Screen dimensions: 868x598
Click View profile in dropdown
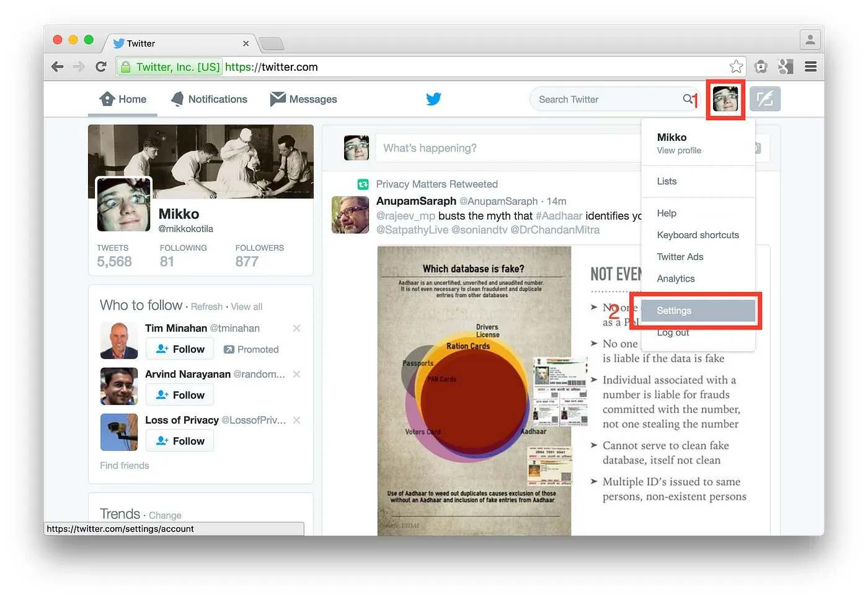tap(679, 151)
